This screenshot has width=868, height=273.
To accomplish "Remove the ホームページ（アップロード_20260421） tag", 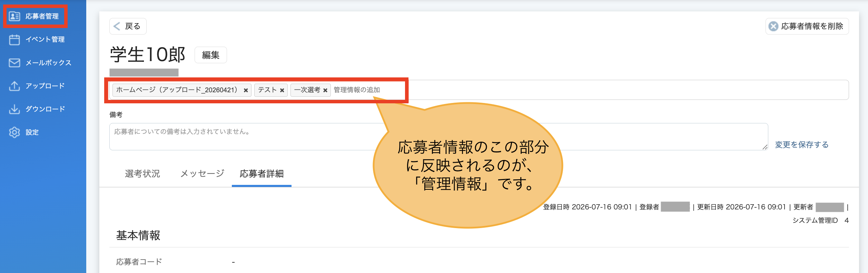I will [x=246, y=90].
